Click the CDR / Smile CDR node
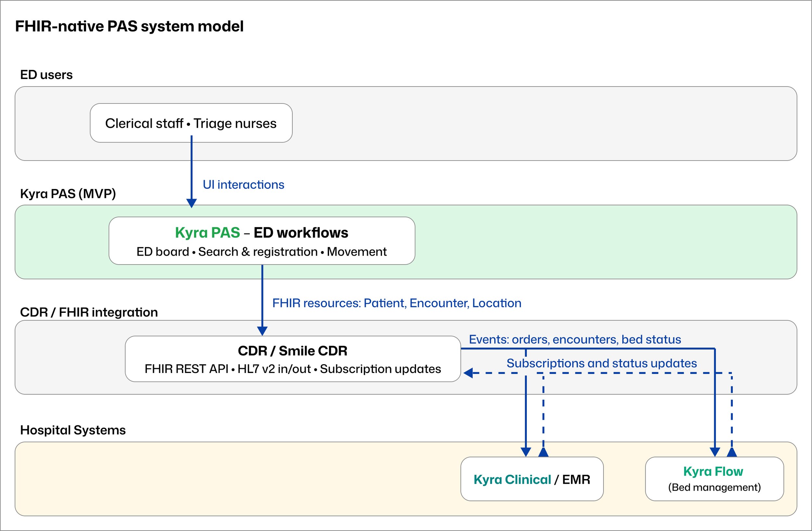 tap(293, 358)
